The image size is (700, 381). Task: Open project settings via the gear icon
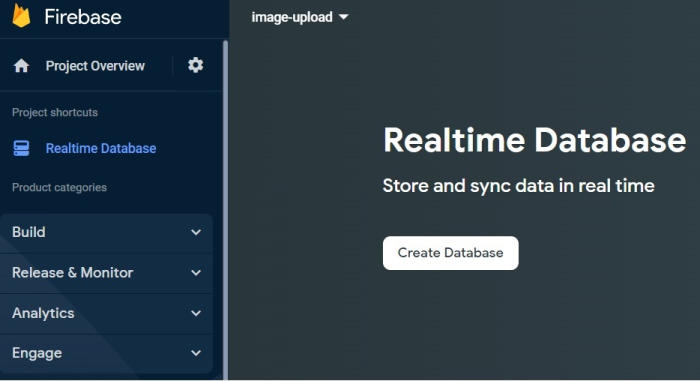point(196,65)
